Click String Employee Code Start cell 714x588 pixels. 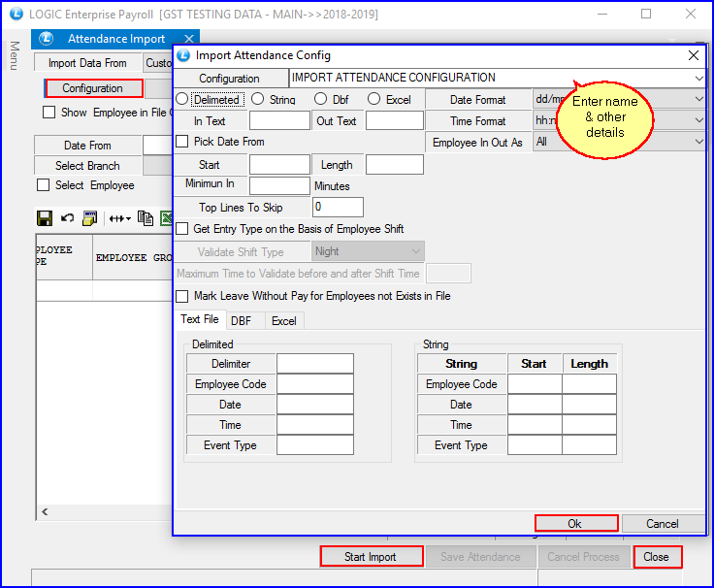click(x=535, y=384)
